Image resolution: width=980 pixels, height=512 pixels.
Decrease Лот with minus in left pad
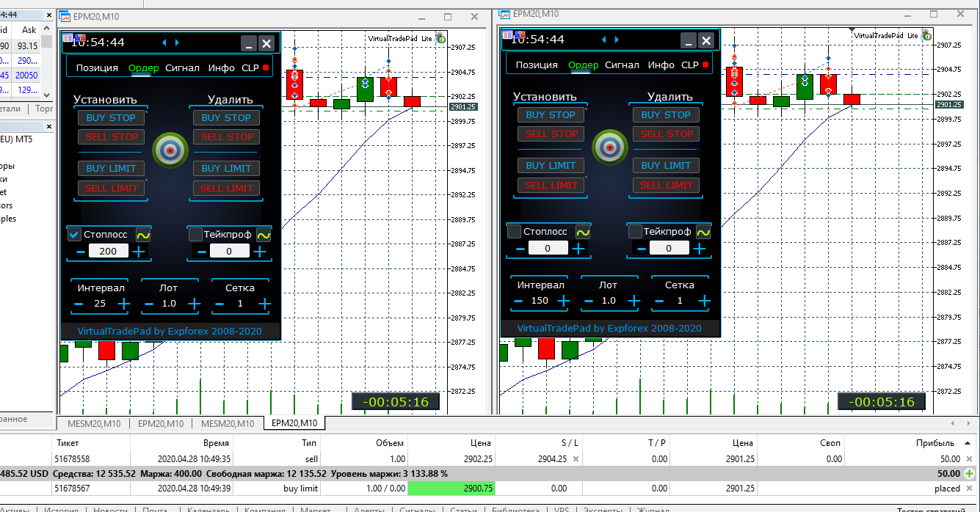149,304
